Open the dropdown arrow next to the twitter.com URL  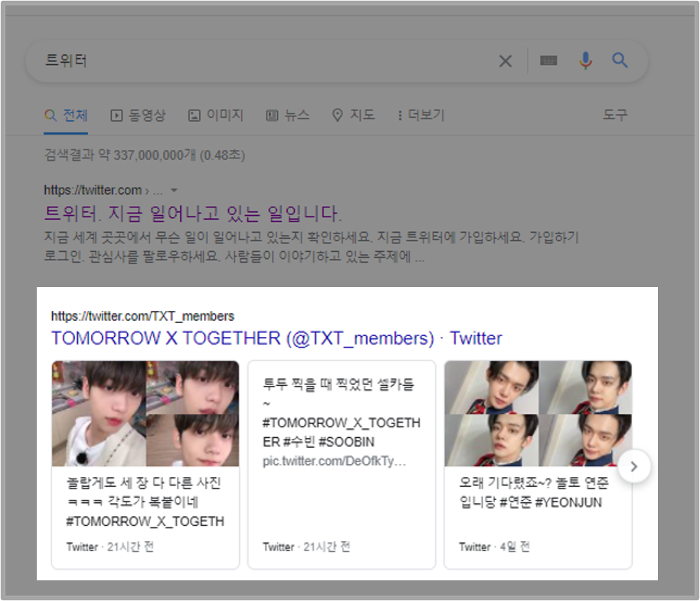(173, 190)
